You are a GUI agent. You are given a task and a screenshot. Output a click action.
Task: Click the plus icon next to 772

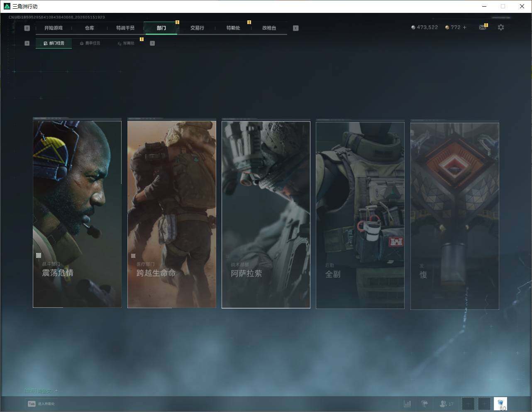464,27
